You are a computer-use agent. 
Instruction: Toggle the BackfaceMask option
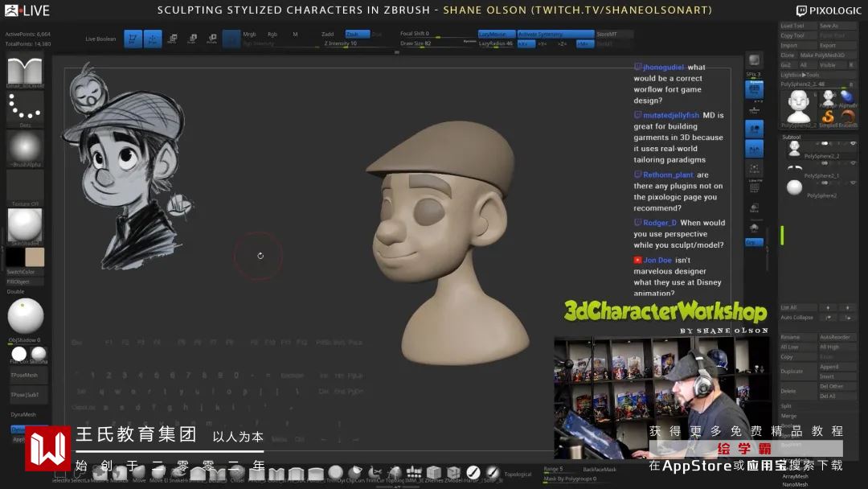point(600,470)
